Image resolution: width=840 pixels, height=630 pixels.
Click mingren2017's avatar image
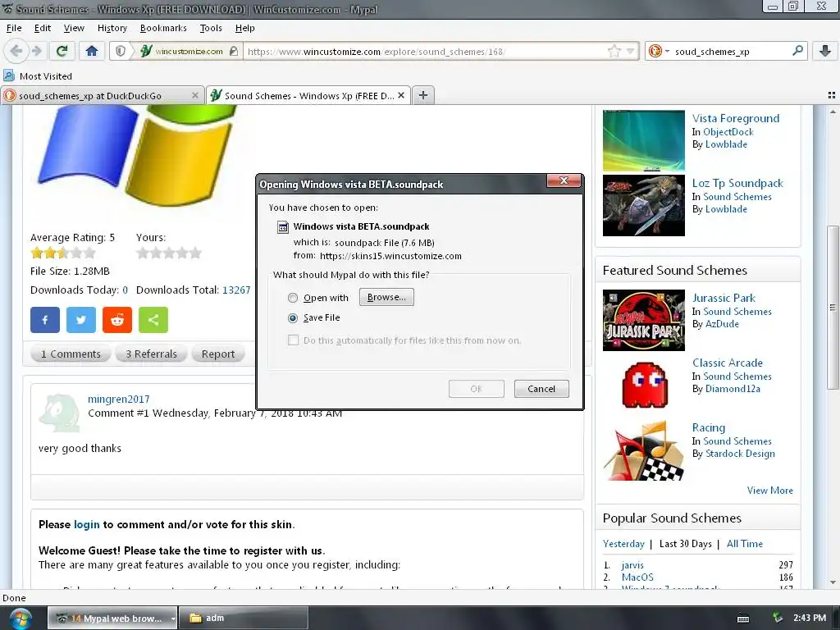click(59, 413)
